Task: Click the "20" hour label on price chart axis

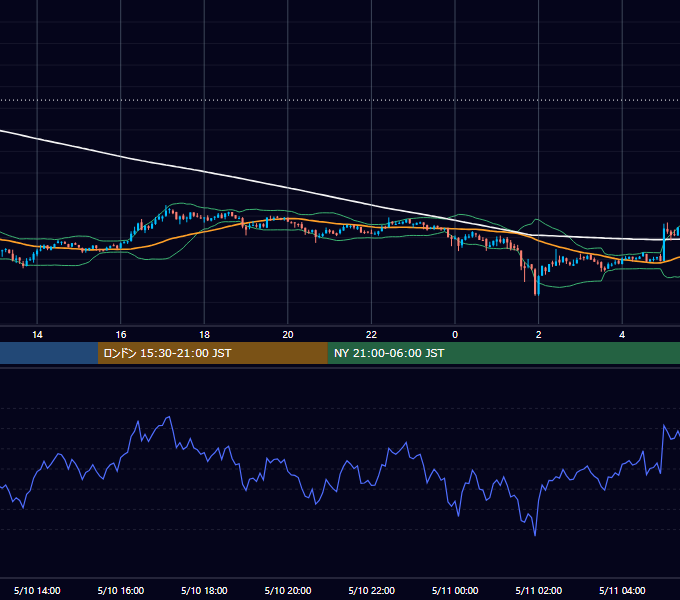Action: [288, 335]
